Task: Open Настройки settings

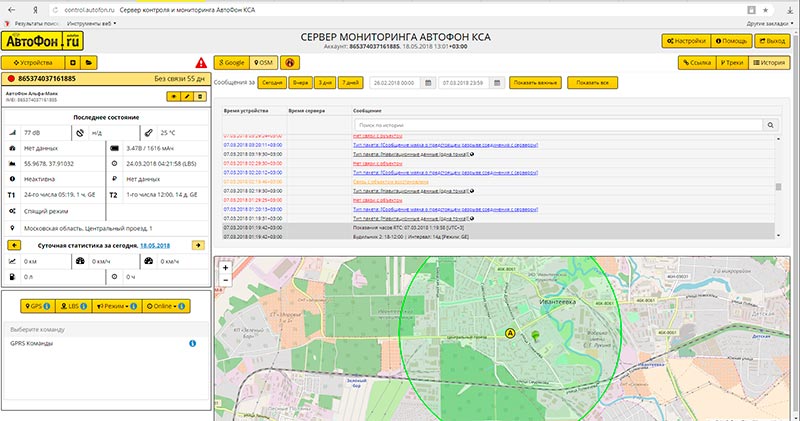Action: coord(686,41)
